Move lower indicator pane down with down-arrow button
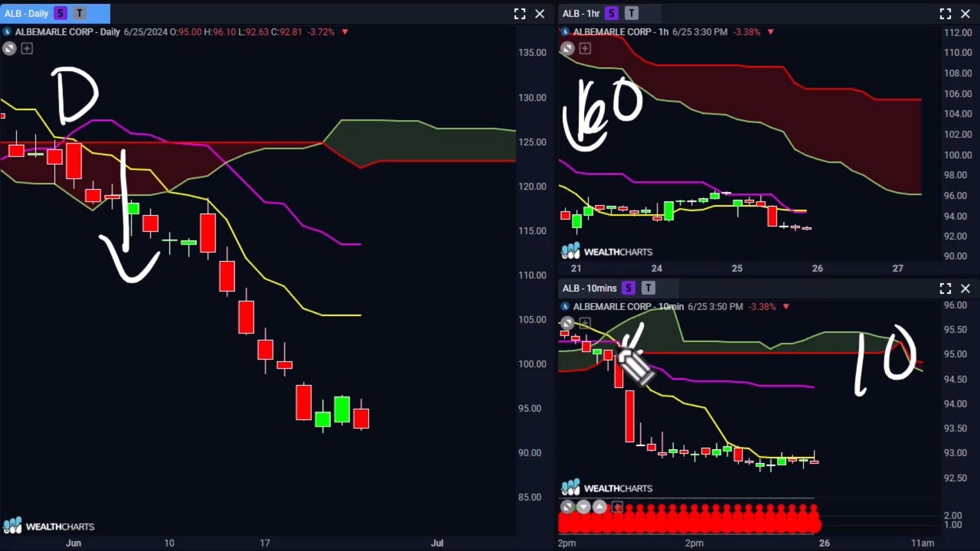 [x=583, y=507]
